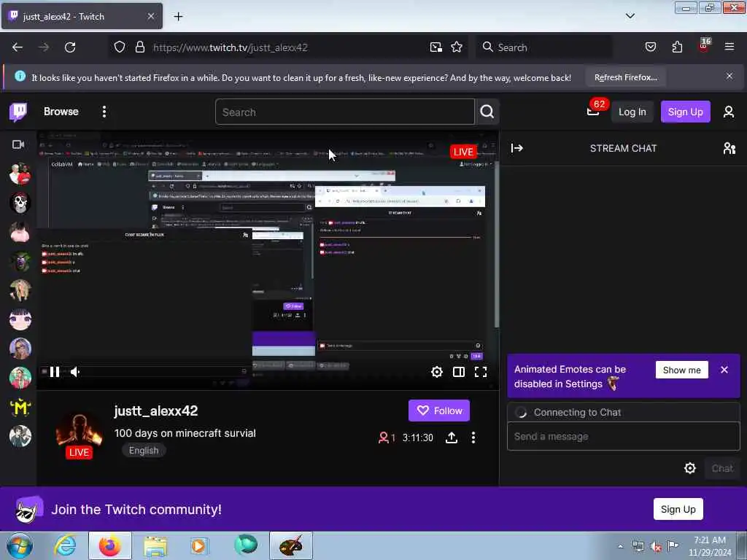Image resolution: width=747 pixels, height=560 pixels.
Task: Launch Internet Explorer from the taskbar
Action: coord(65,545)
